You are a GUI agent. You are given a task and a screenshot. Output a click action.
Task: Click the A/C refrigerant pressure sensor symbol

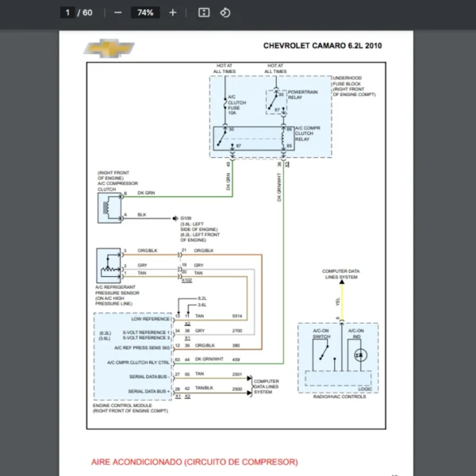[106, 263]
